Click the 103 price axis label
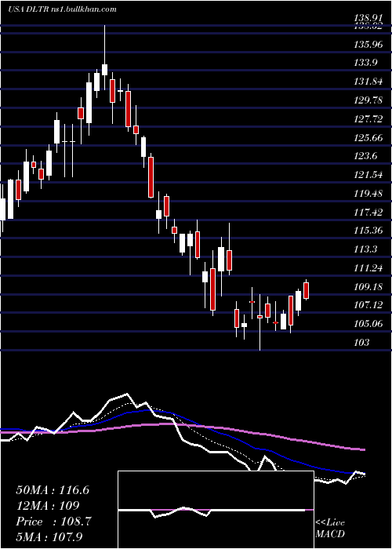Image resolution: width=392 pixels, height=549 pixels. pos(361,343)
